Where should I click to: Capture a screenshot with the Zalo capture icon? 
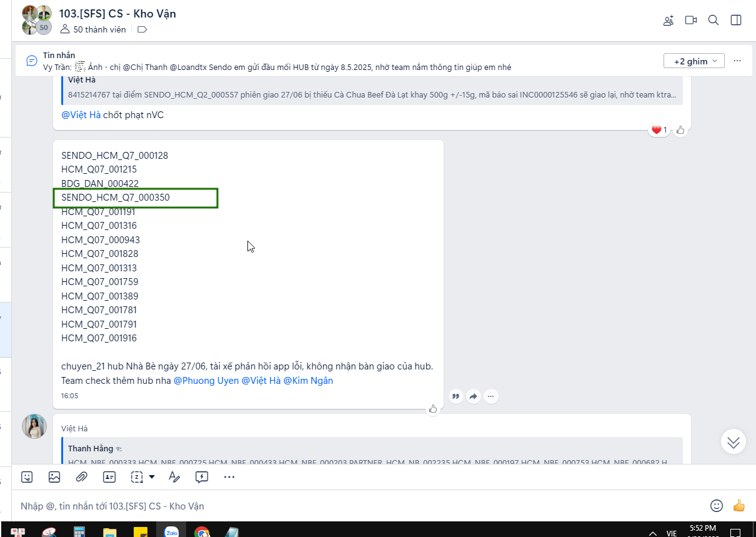[x=137, y=477]
